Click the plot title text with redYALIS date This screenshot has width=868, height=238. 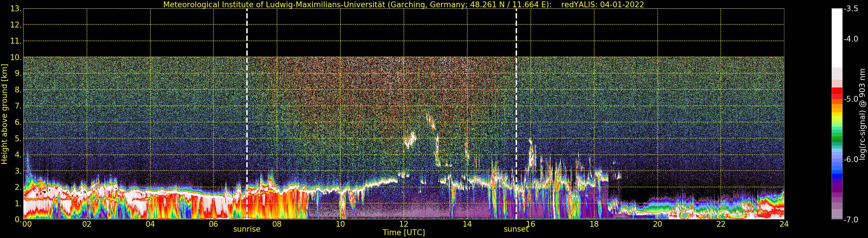click(404, 5)
